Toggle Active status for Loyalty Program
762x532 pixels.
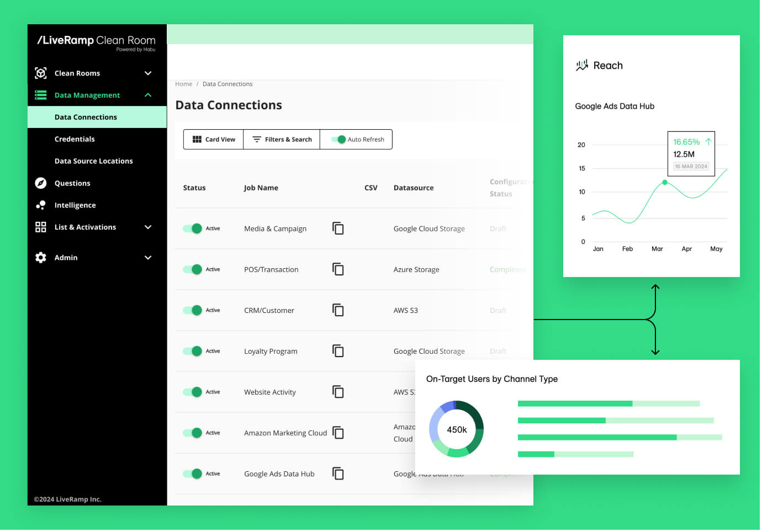pos(193,351)
